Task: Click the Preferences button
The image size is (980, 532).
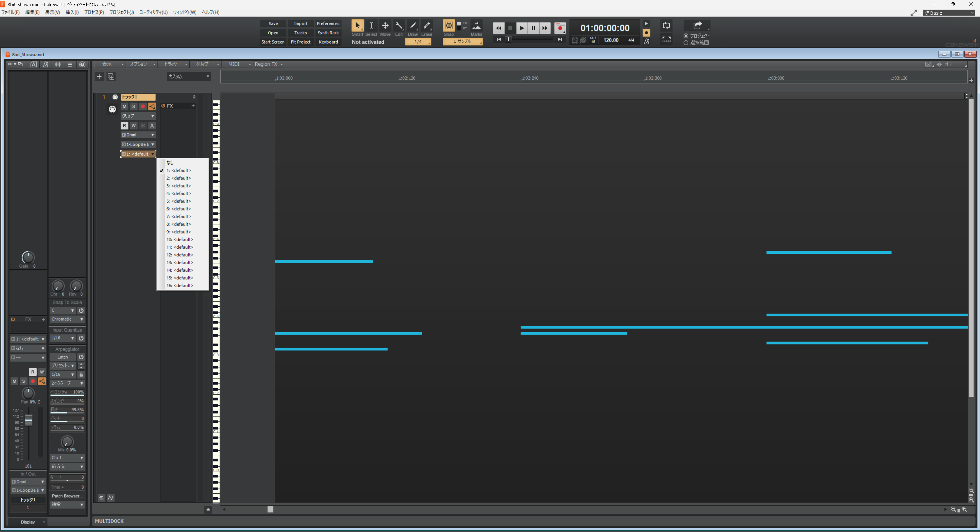Action: [328, 24]
